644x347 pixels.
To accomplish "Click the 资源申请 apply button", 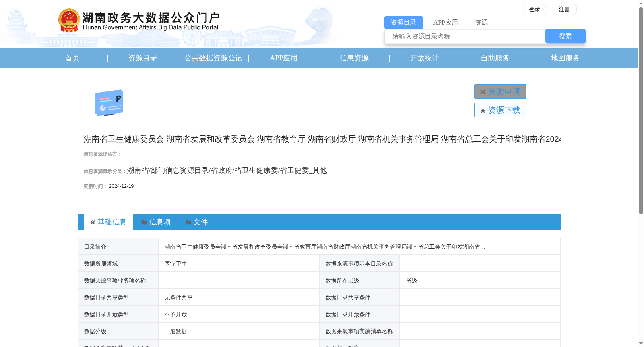I will pyautogui.click(x=500, y=91).
